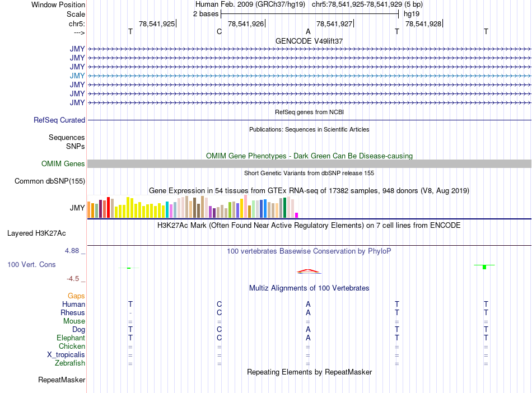Open the GTEx Gene Expression track title
The width and height of the screenshot is (532, 393).
[x=309, y=190]
